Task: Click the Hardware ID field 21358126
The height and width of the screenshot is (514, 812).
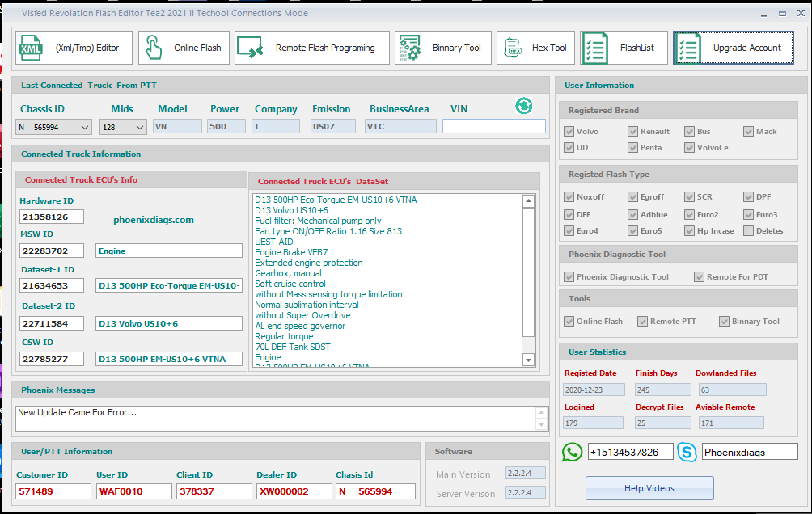Action: [52, 217]
